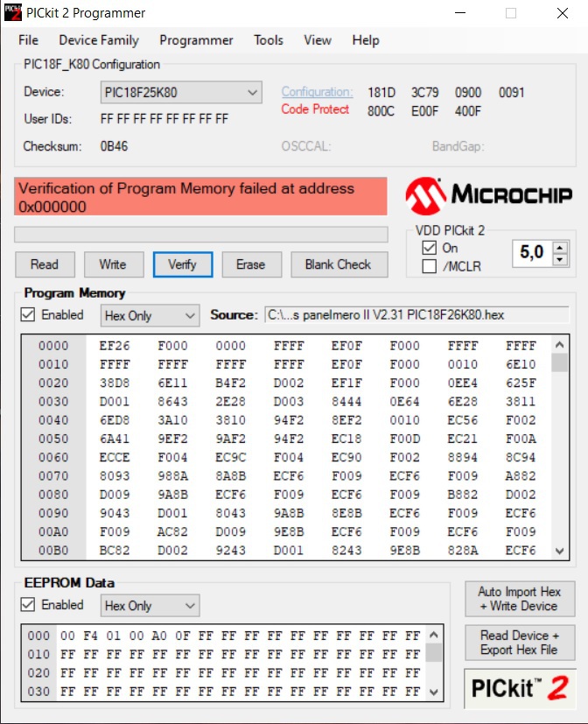
Task: Click EEPROM address row 020
Action: click(38, 672)
